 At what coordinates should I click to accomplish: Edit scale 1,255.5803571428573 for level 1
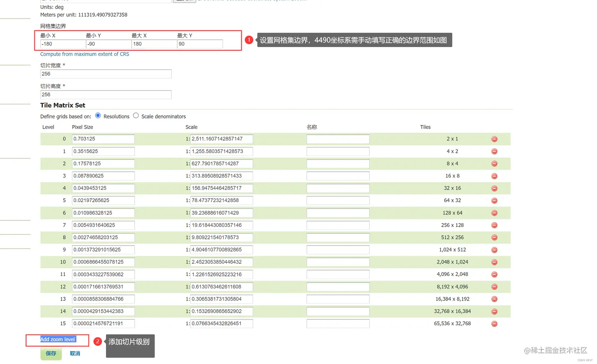222,151
